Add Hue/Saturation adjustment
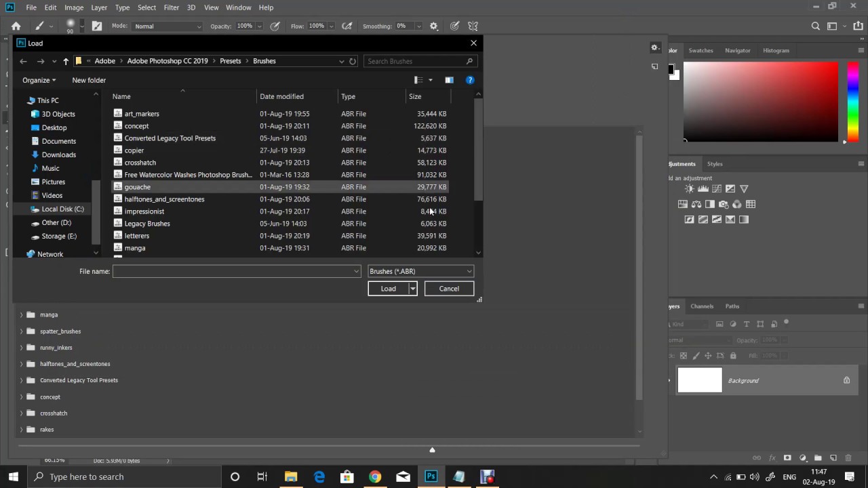868x488 pixels. 683,204
